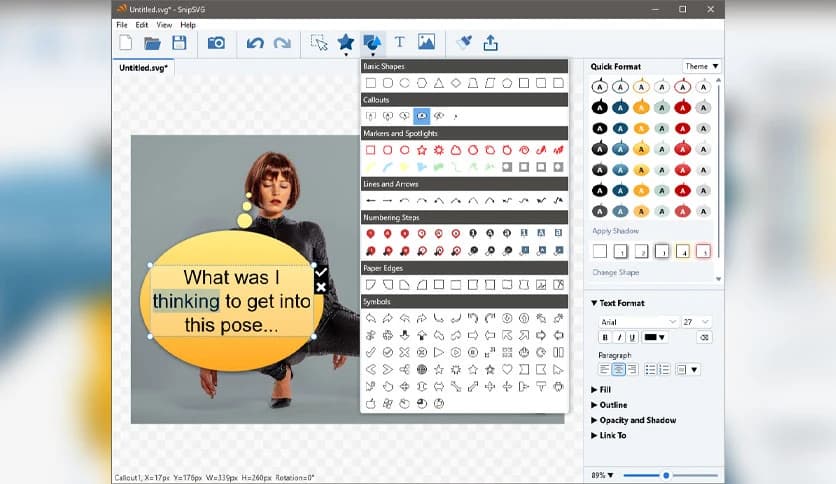Open the Help menu
The height and width of the screenshot is (484, 836).
188,25
